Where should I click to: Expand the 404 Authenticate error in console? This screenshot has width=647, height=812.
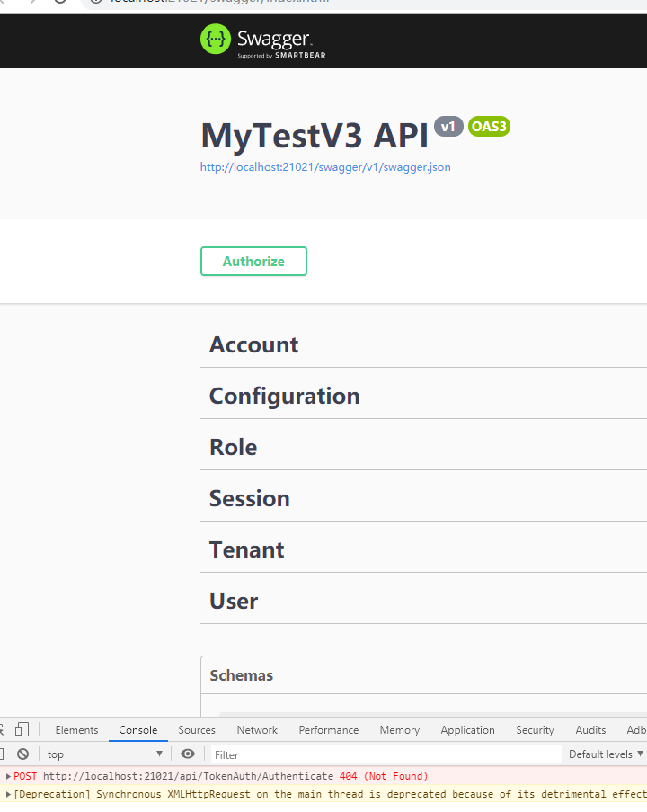[7, 775]
